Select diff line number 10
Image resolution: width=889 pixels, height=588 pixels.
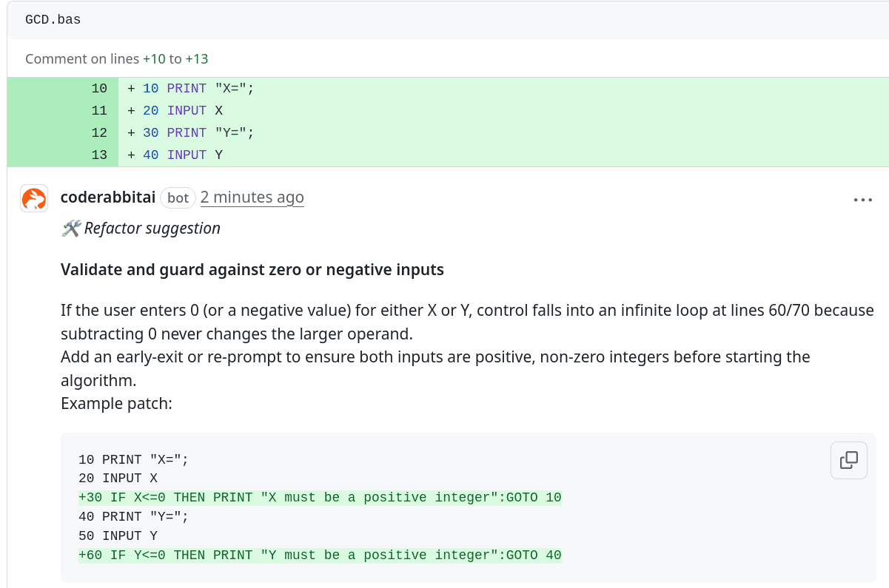pyautogui.click(x=99, y=89)
